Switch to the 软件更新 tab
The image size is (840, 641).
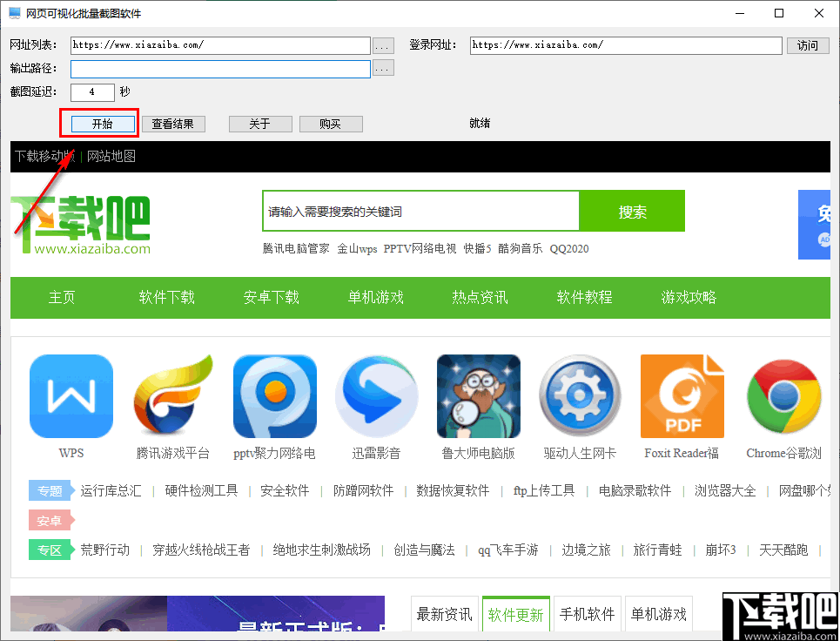coord(515,613)
